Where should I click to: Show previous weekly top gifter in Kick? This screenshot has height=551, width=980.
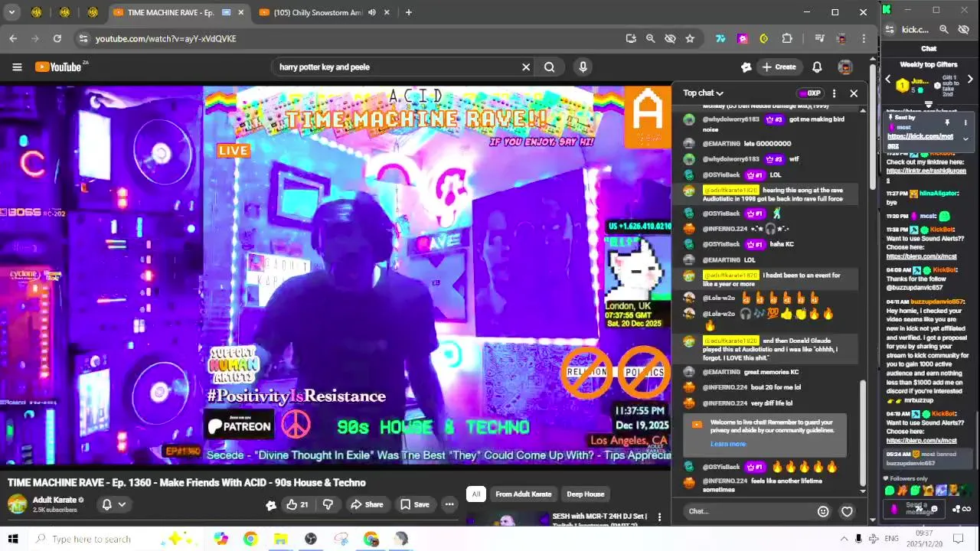point(888,80)
